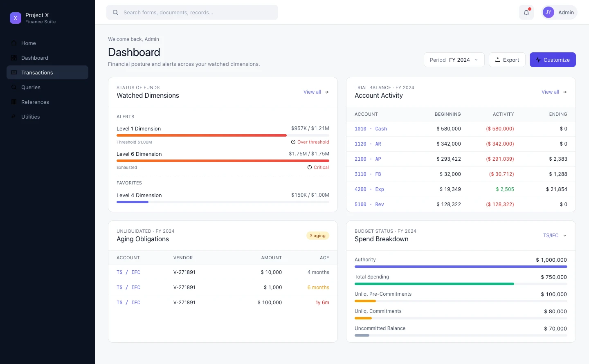Click the Critical clock icon
Viewport: 589px width, 364px height.
310,167
